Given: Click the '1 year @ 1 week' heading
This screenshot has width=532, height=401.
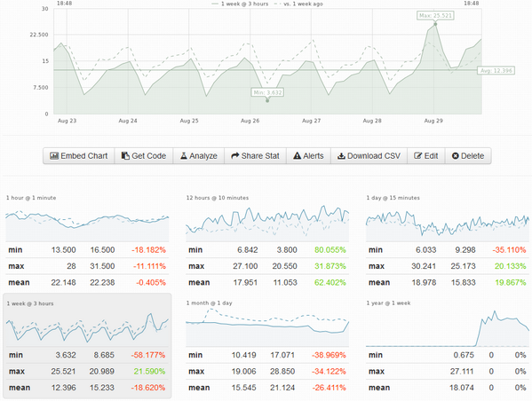Looking at the screenshot, I should [x=388, y=303].
